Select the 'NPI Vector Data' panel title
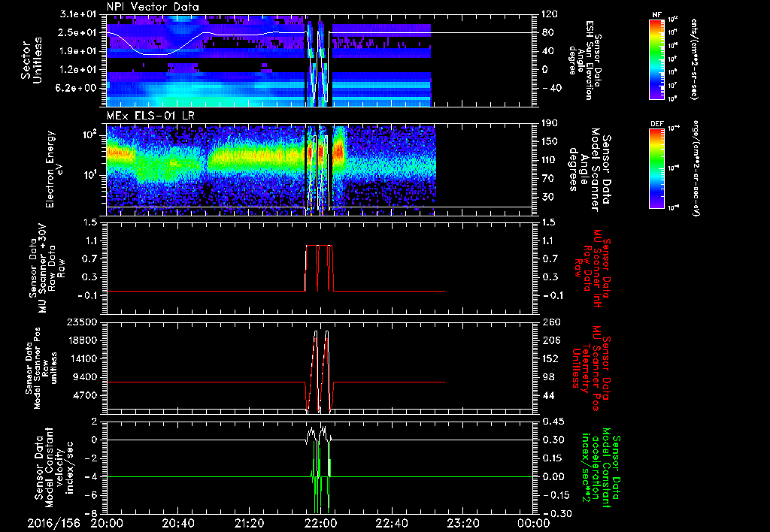This screenshot has width=770, height=532. click(x=153, y=7)
